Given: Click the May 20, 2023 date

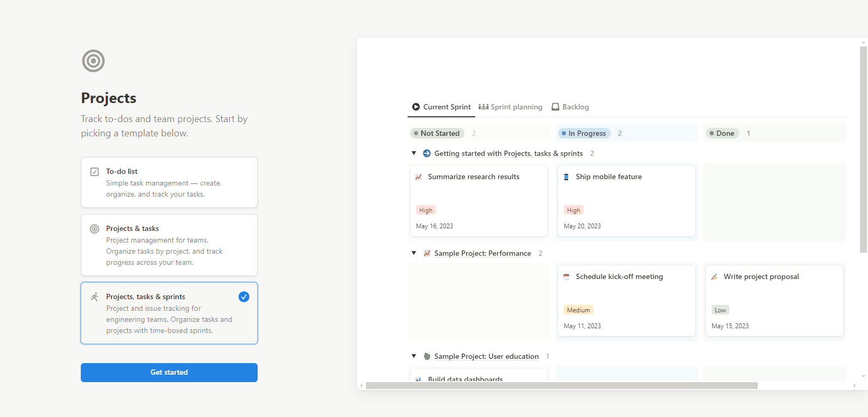Looking at the screenshot, I should click(582, 226).
